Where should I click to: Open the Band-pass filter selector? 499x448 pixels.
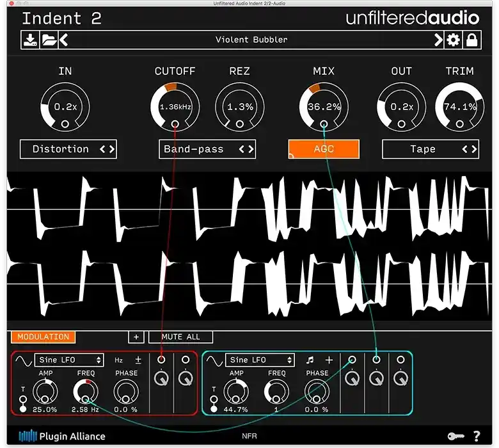point(207,149)
